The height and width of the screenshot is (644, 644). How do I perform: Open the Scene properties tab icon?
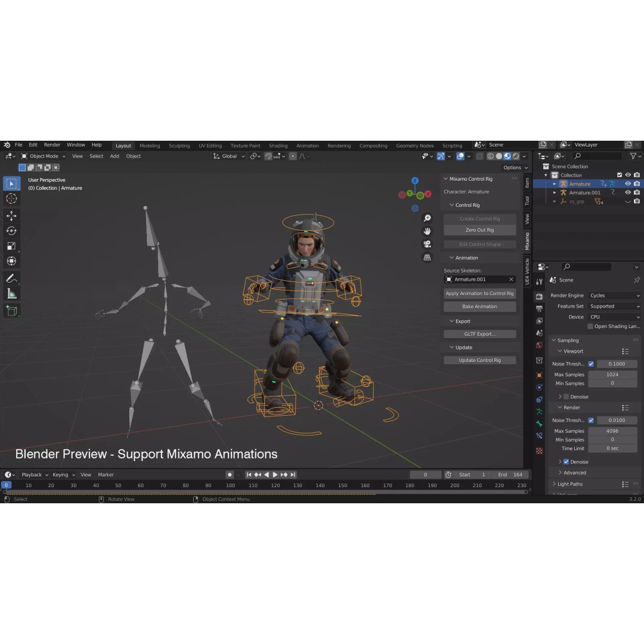coord(539,333)
